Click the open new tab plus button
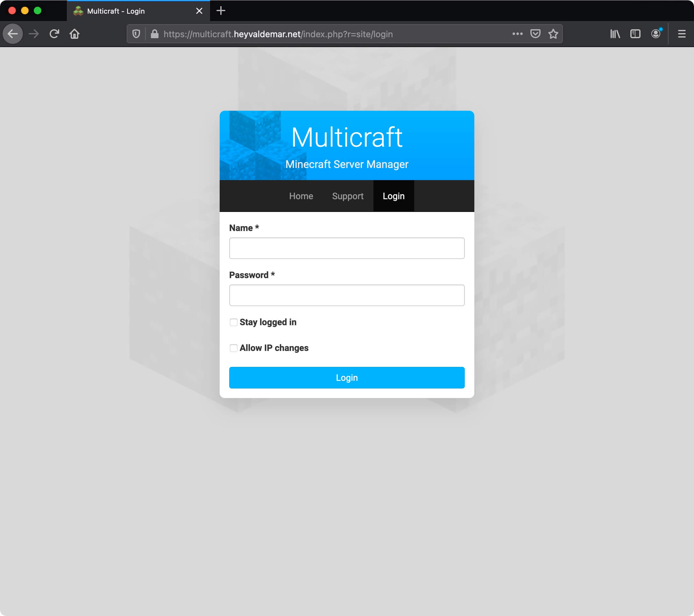This screenshot has width=694, height=616. [x=221, y=11]
